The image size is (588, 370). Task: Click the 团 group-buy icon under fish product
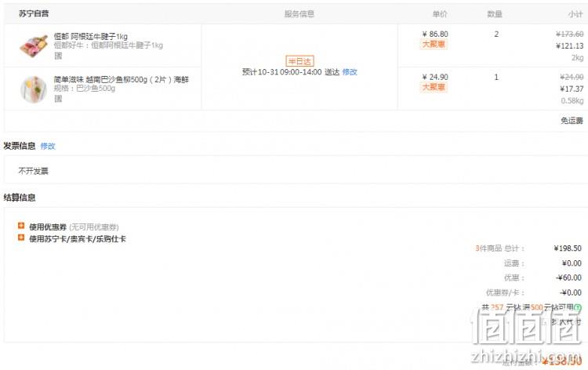58,99
